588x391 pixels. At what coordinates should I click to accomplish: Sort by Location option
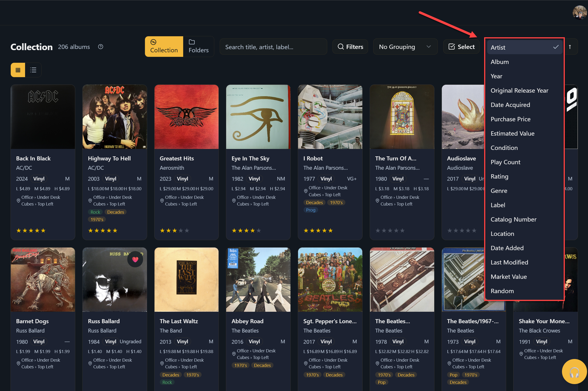pos(525,234)
